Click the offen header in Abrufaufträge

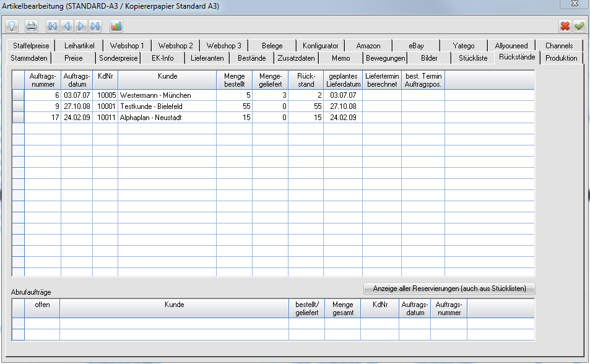pos(42,308)
